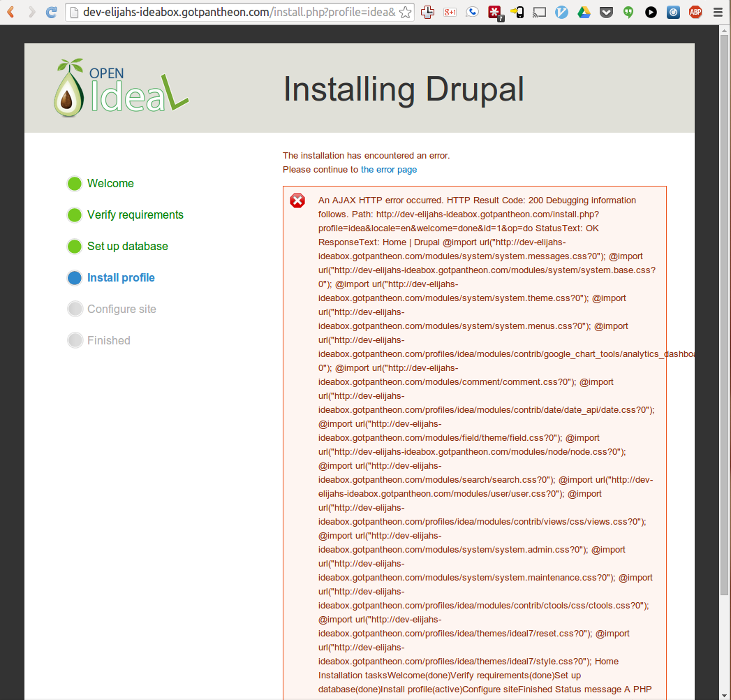Open the Google Cast extension
The height and width of the screenshot is (700, 731).
[x=540, y=12]
